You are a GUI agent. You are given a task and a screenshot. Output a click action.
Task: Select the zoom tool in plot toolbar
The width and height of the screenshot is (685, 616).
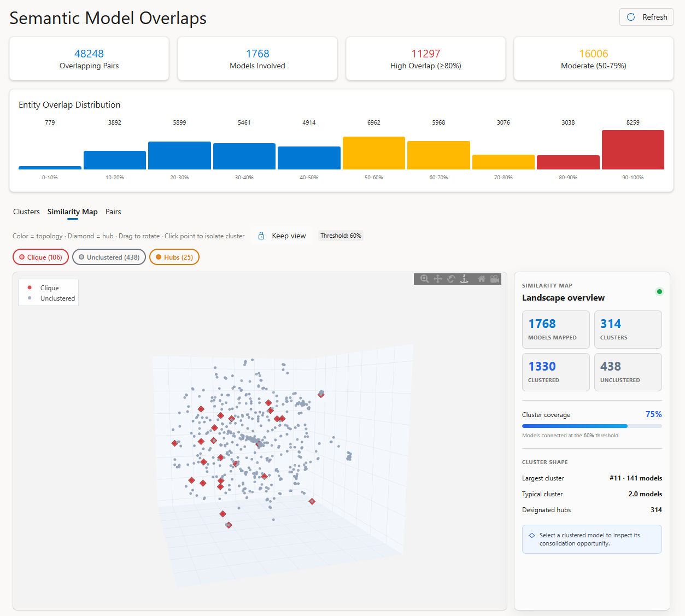pos(424,279)
